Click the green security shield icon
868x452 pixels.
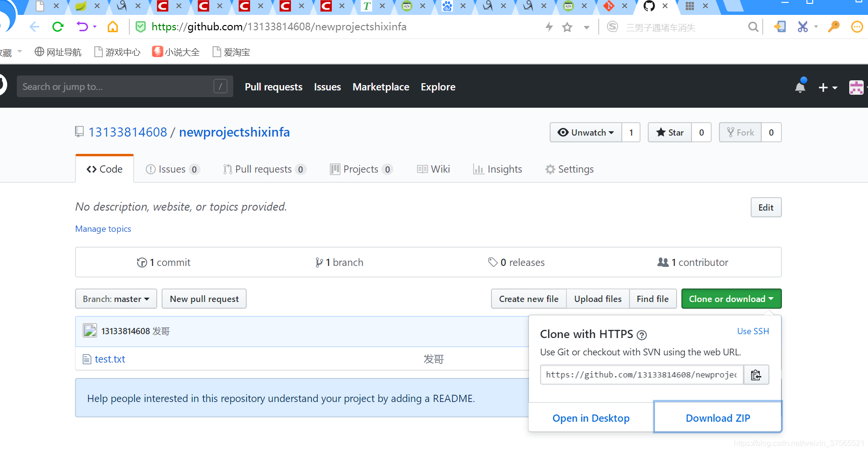click(140, 27)
